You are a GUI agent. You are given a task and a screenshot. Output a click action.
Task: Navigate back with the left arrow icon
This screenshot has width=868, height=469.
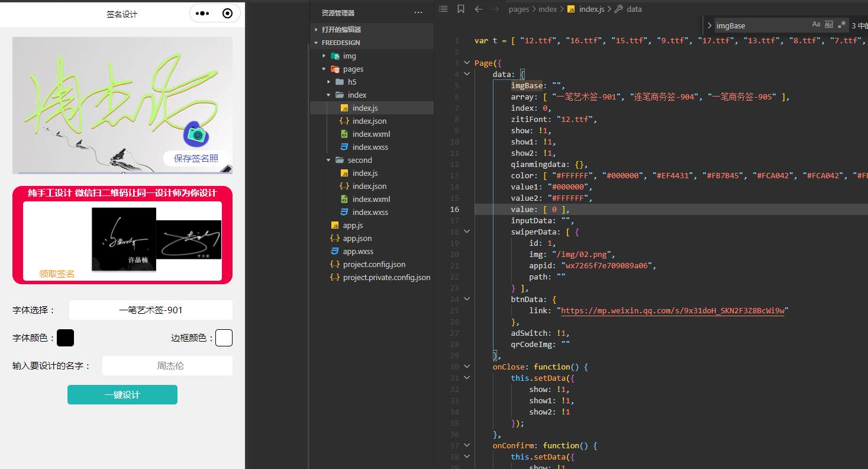tap(479, 9)
